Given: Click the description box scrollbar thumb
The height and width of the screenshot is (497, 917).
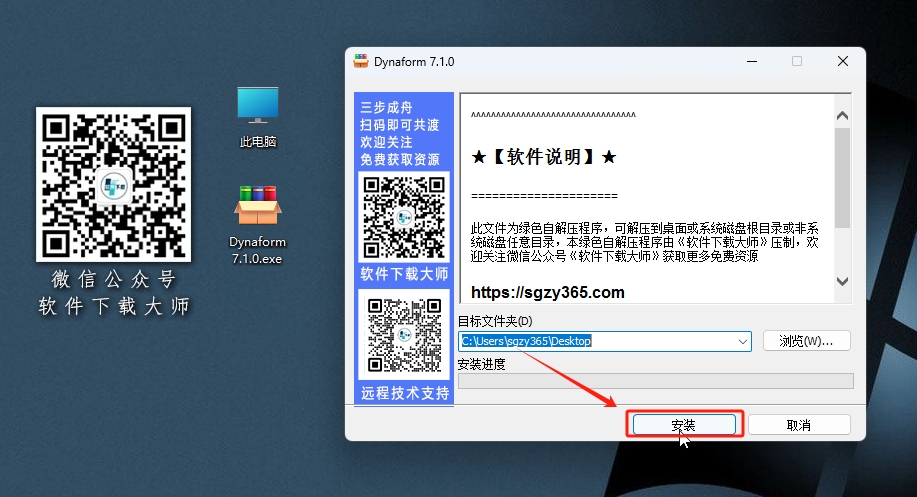Looking at the screenshot, I should pyautogui.click(x=842, y=177).
